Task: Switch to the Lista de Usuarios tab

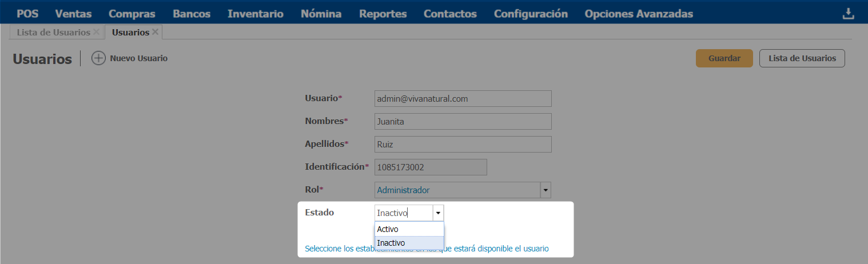Action: point(53,32)
